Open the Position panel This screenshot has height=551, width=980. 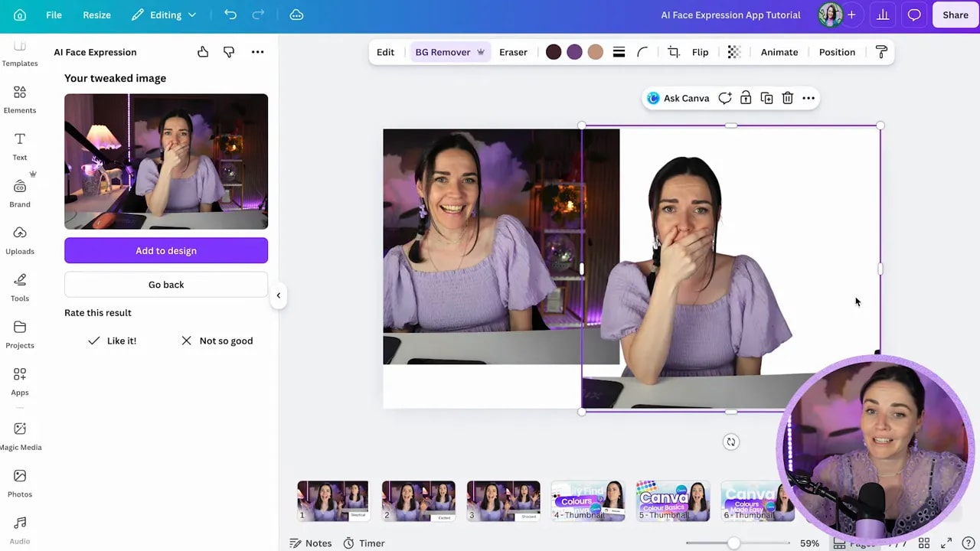837,52
